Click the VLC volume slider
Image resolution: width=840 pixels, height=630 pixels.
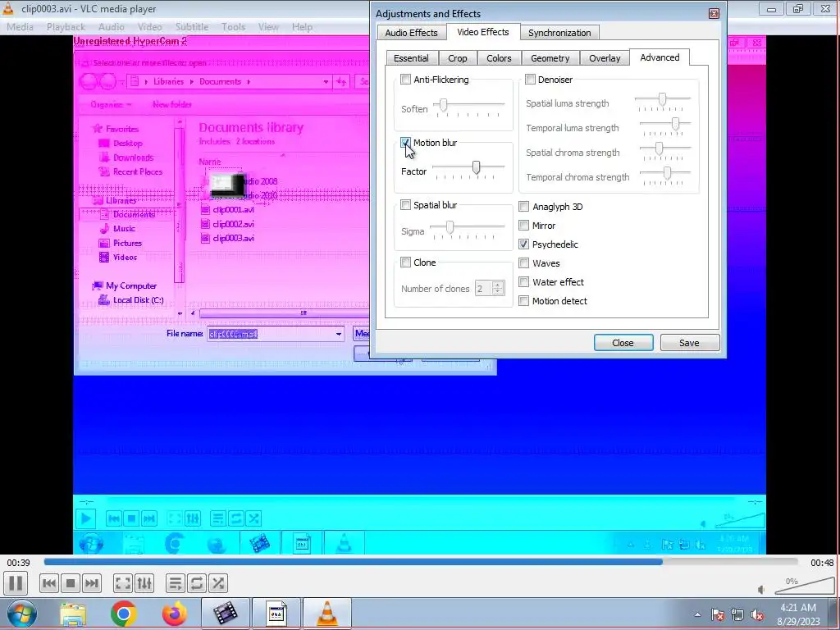click(x=804, y=587)
